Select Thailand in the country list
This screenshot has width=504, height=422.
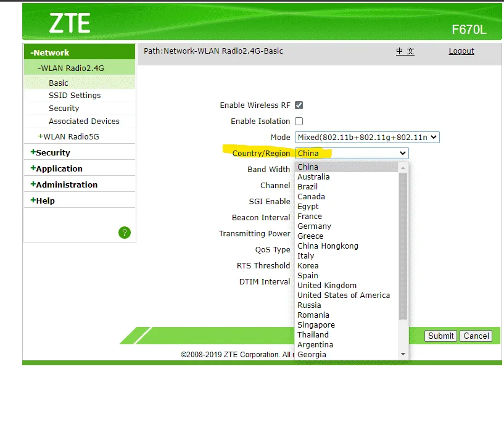(347, 335)
